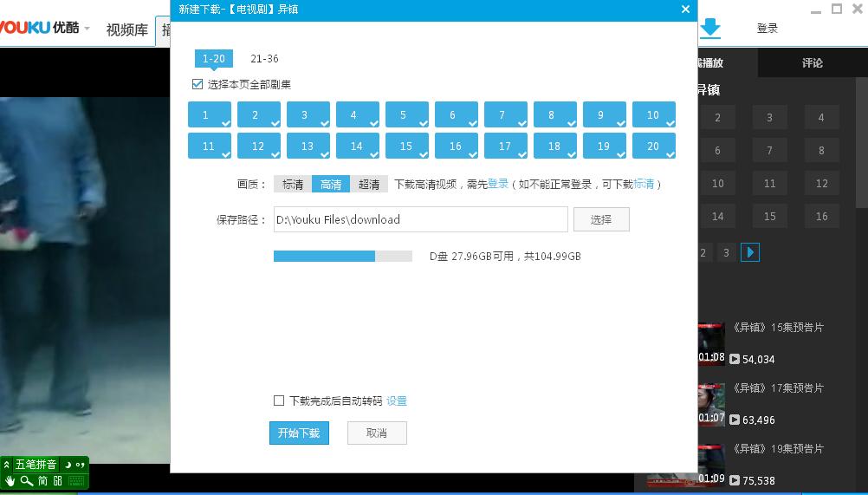Click the 标清 link in quality hint

644,184
